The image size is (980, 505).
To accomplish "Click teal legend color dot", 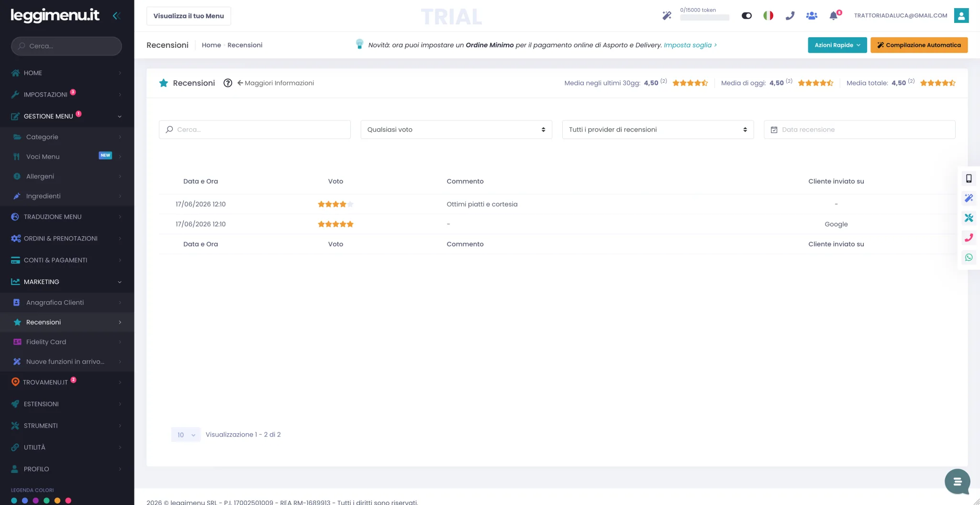I will click(x=14, y=501).
